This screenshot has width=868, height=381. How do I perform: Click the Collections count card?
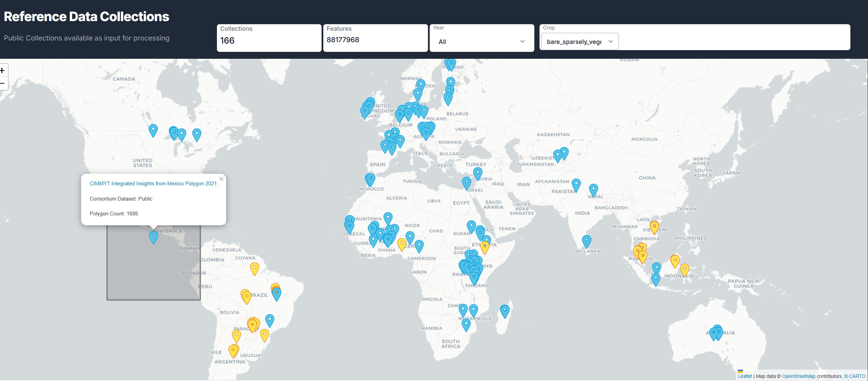[x=269, y=38]
